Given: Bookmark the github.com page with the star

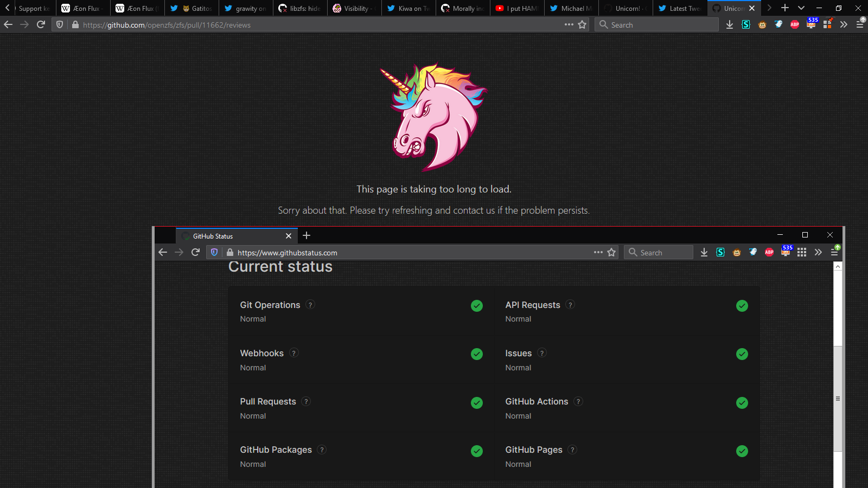Looking at the screenshot, I should (582, 24).
